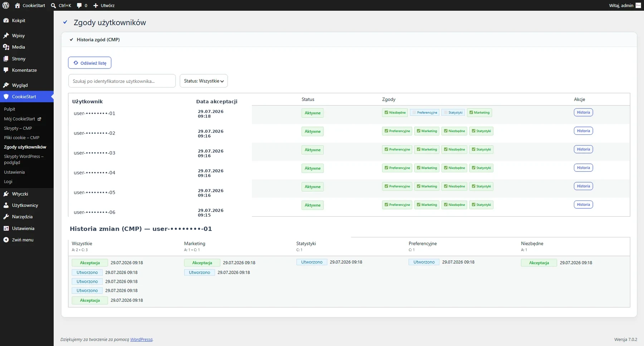
Task: Open Media library sidebar icon
Action: pyautogui.click(x=6, y=47)
